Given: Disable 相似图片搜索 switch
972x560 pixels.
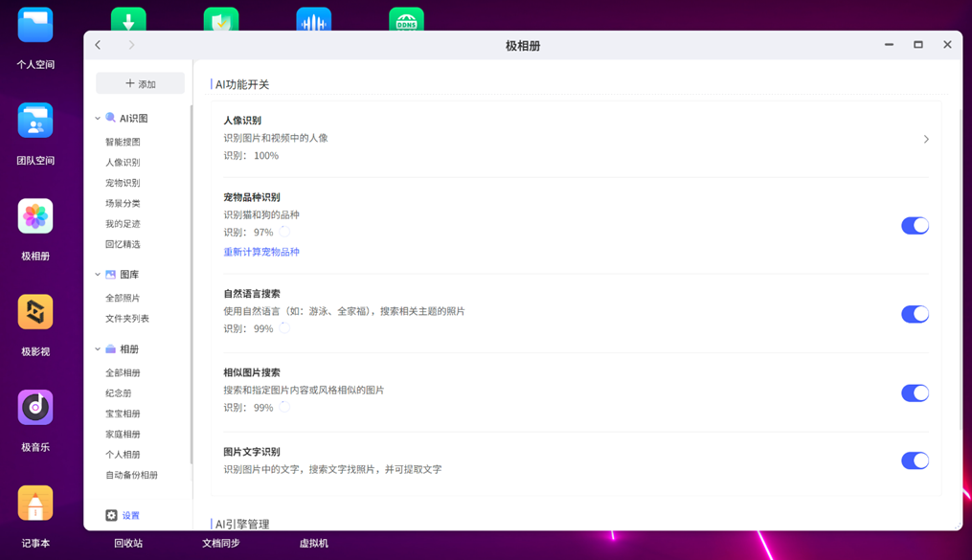Looking at the screenshot, I should 915,392.
